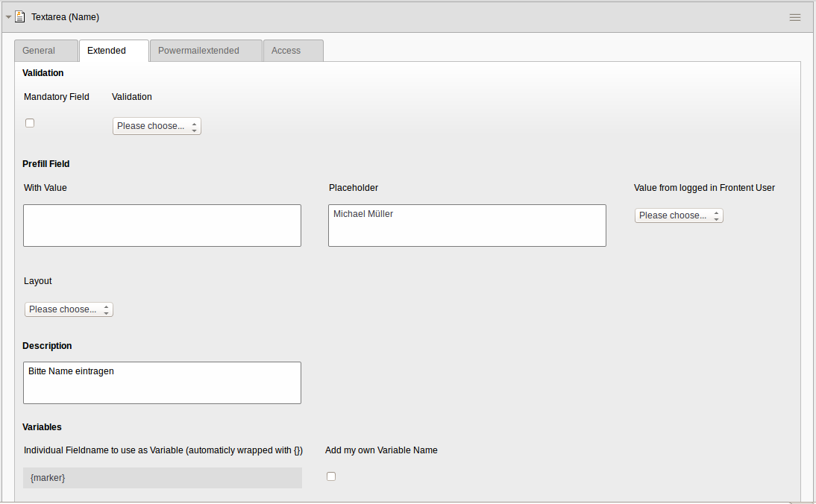The width and height of the screenshot is (816, 504).
Task: Click the 'Mandatory Field' label text
Action: click(x=57, y=97)
